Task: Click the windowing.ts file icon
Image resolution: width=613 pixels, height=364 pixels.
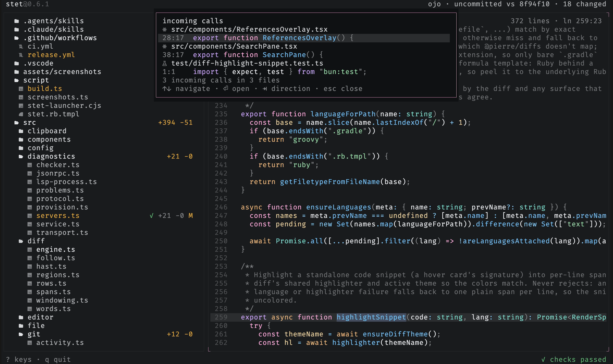Action: [30, 301]
